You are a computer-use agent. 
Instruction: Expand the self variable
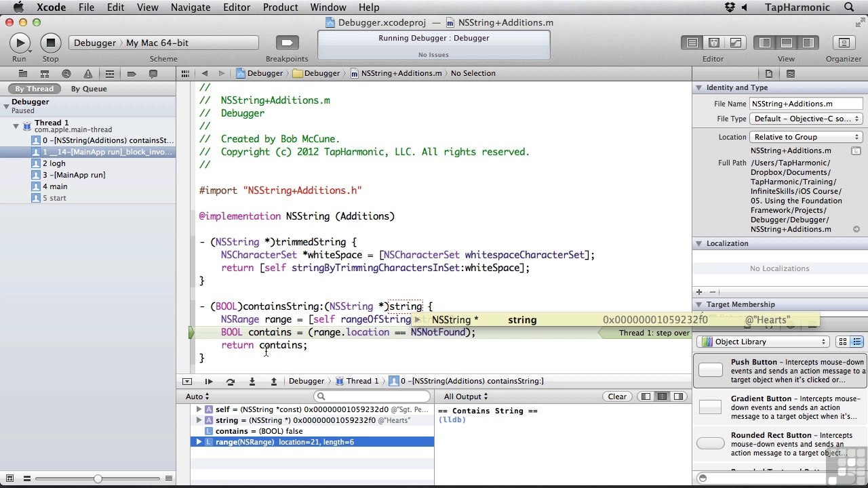pyautogui.click(x=199, y=409)
